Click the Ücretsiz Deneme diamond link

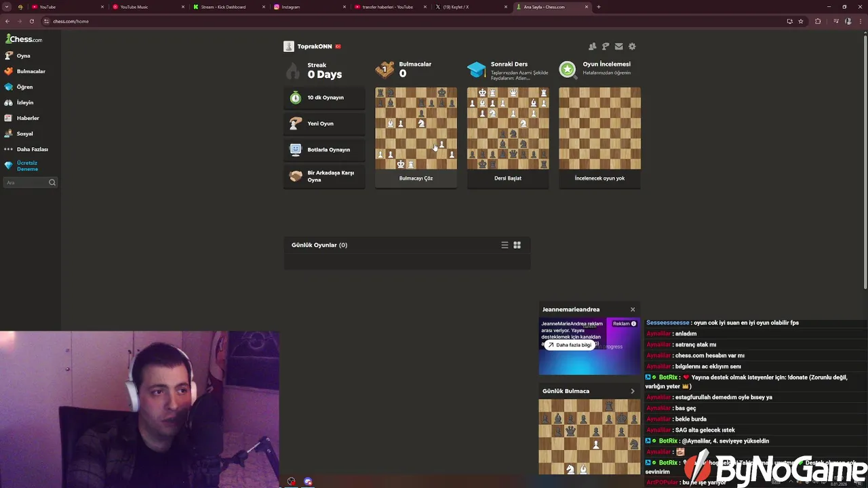tap(27, 165)
